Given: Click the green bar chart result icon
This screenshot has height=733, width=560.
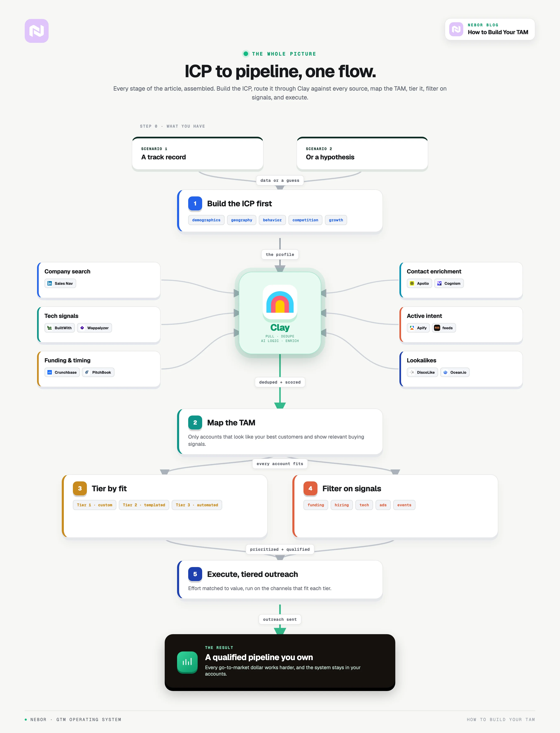Looking at the screenshot, I should [187, 662].
